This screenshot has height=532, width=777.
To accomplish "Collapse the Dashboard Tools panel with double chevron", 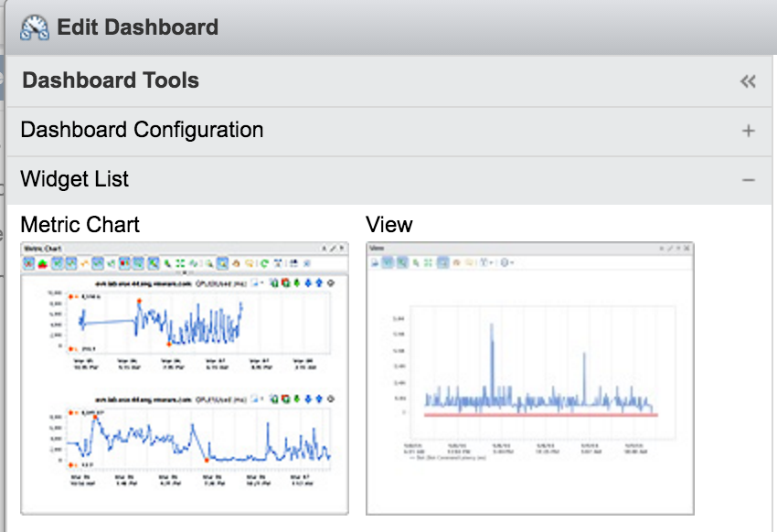I will click(x=748, y=81).
